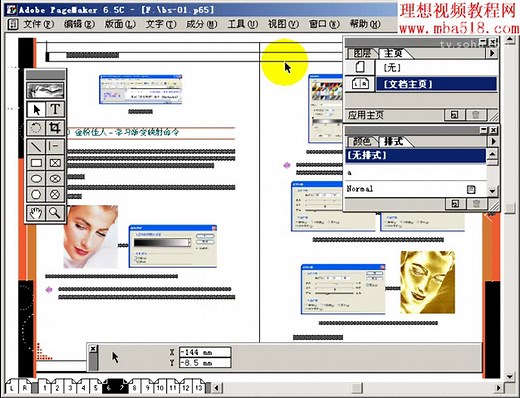Switch to the 图层 (Layers) tab
520x398 pixels.
point(362,53)
